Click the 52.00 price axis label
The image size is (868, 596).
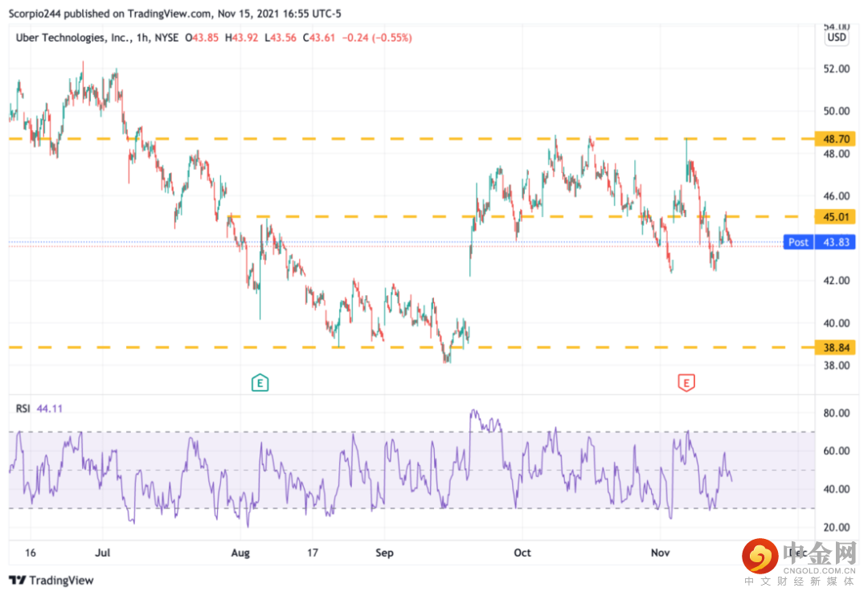pos(836,68)
